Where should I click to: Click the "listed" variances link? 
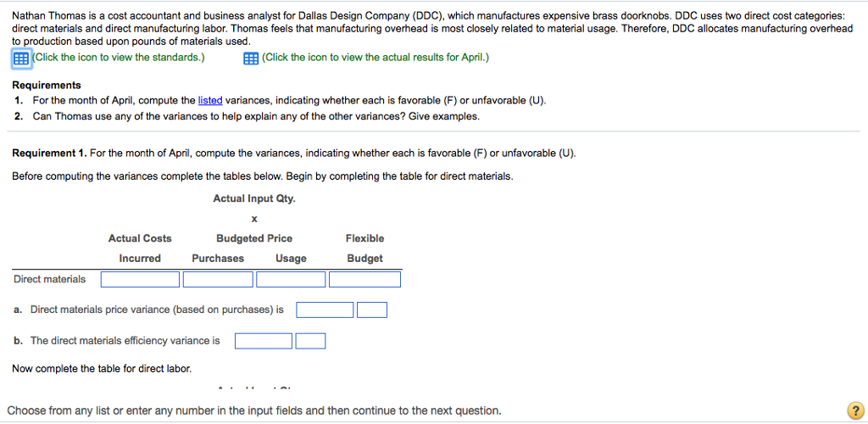tap(210, 100)
